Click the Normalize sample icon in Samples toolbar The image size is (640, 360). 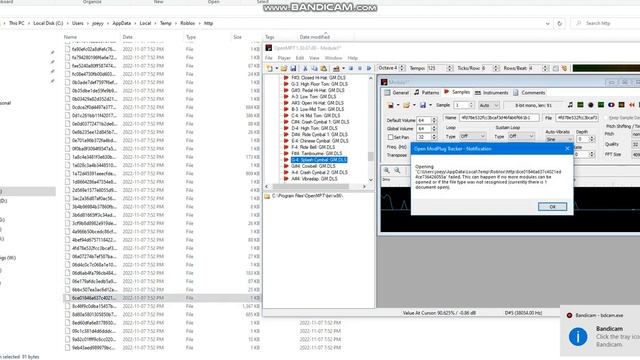(580, 105)
